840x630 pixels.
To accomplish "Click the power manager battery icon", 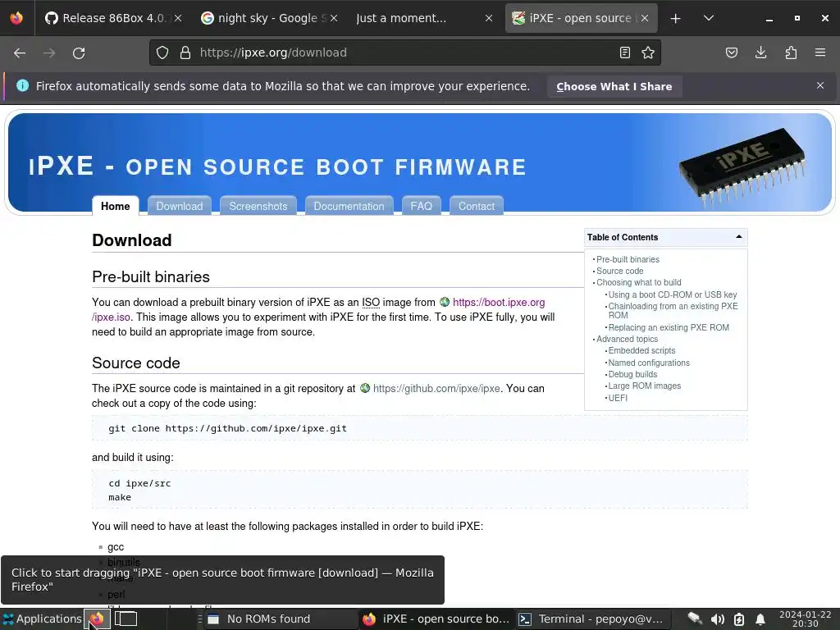I will [739, 619].
